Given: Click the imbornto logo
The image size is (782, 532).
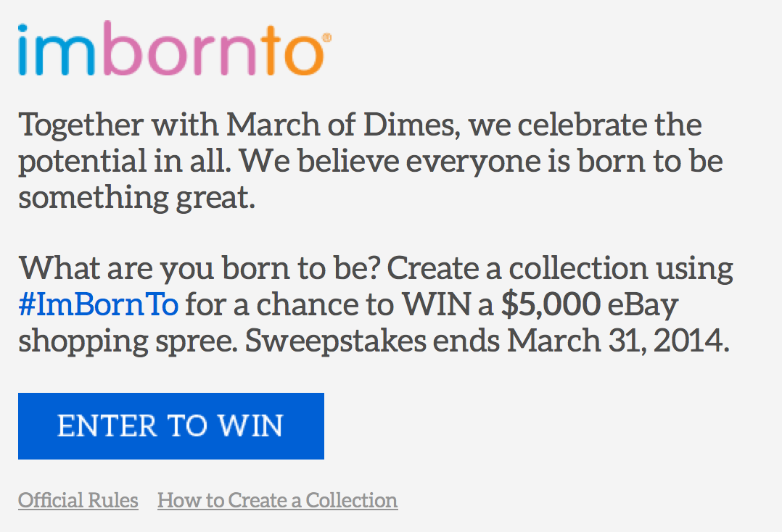Looking at the screenshot, I should tap(170, 50).
